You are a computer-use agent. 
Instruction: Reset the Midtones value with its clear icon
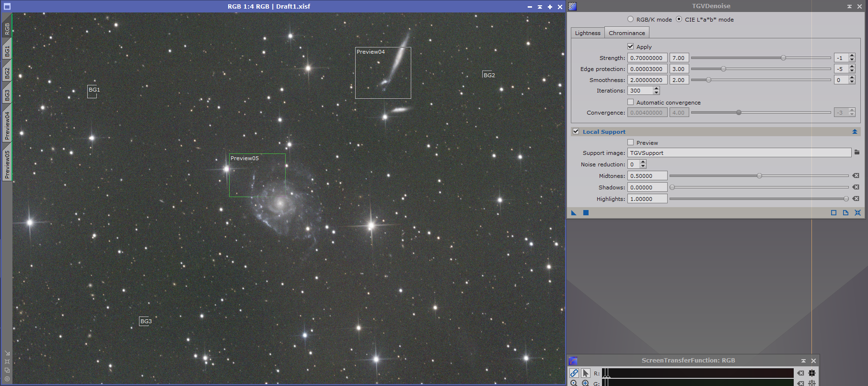[x=856, y=176]
